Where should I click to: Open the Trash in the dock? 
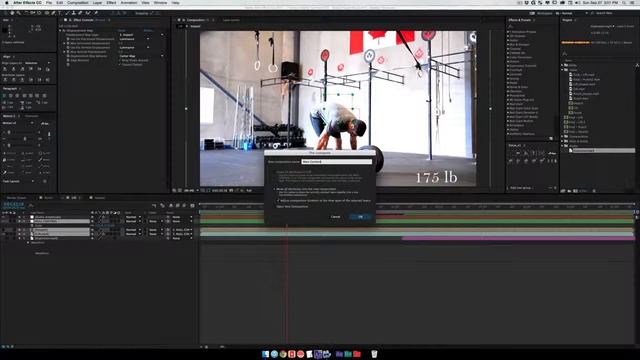[x=374, y=354]
